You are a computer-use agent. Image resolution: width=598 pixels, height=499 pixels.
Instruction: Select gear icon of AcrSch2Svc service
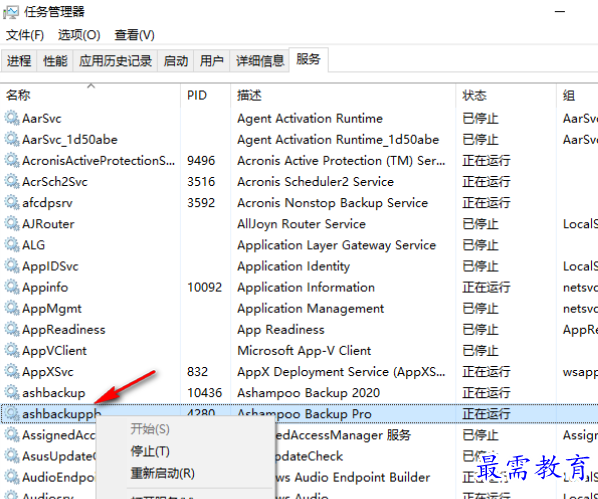[x=12, y=181]
